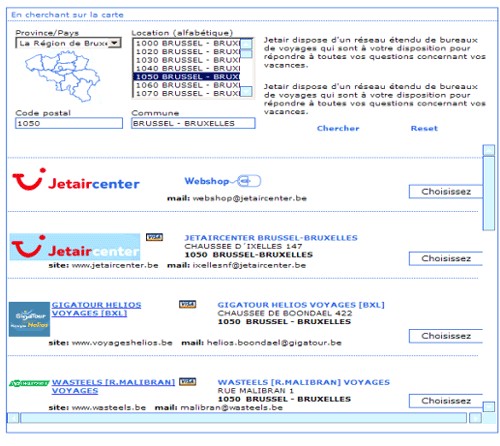Click Jetaircenter Webshop logo
The height and width of the screenshot is (446, 500).
pos(76,180)
